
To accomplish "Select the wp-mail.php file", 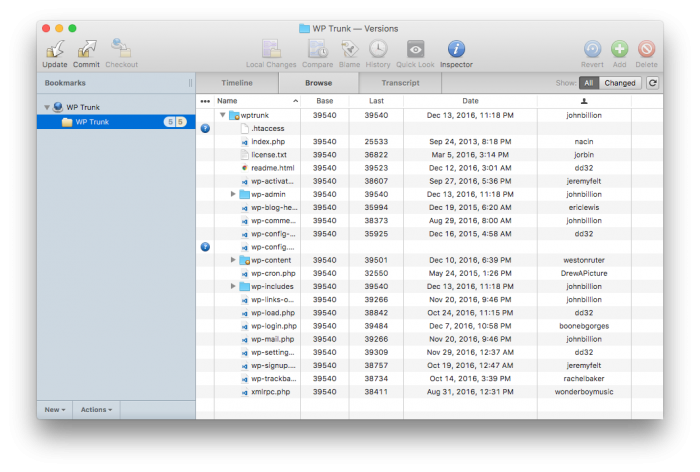I will [x=272, y=339].
